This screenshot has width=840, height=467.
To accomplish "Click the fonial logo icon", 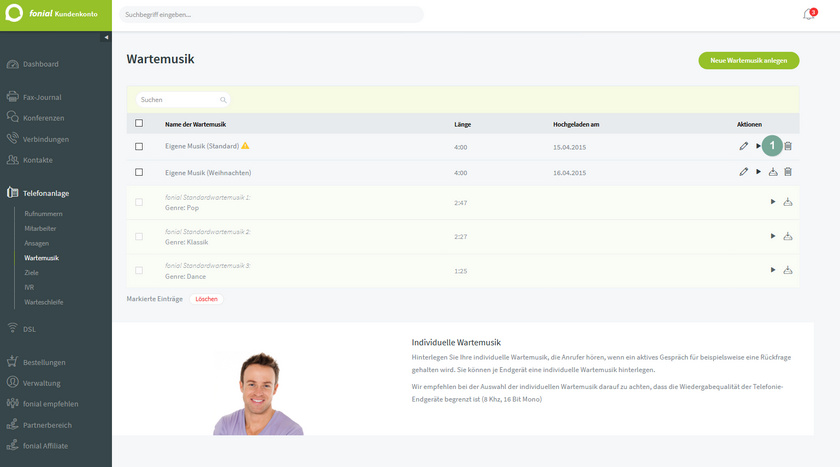I will [15, 15].
